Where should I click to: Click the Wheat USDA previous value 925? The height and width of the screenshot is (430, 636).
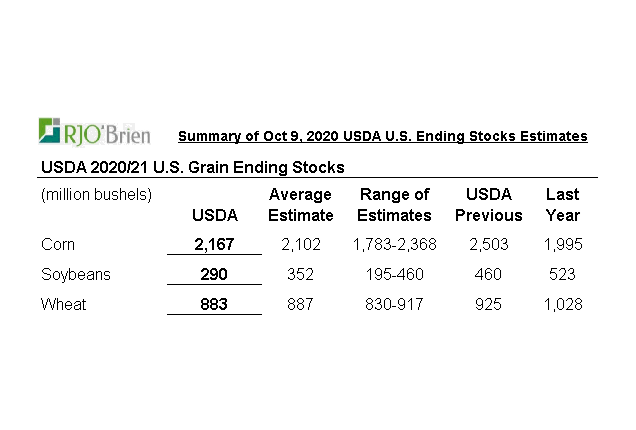point(488,304)
